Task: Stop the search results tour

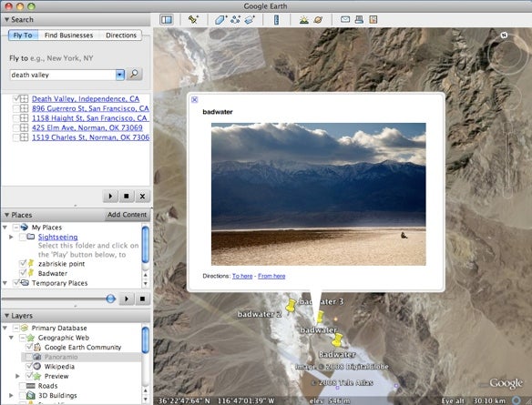Action: (127, 196)
